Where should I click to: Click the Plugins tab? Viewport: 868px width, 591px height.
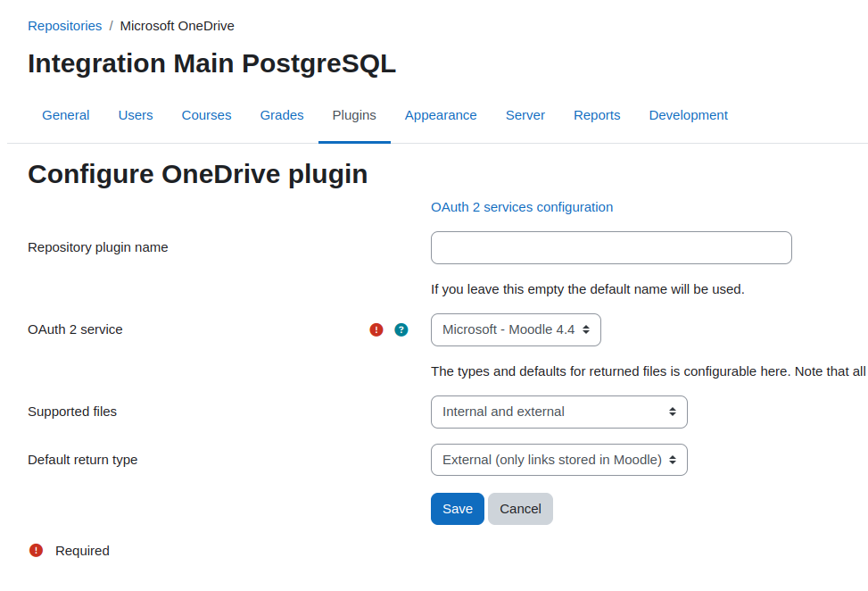coord(354,115)
